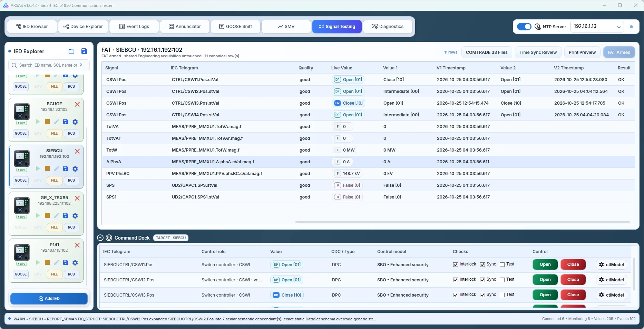Switch to GOOSE Sniff tab
Viewport: 644px width, 329px height.
point(236,27)
